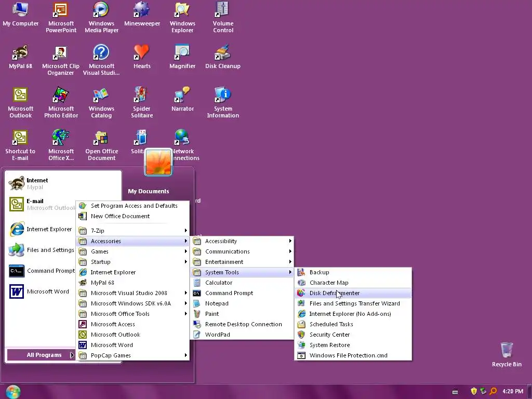532x399 pixels.
Task: Launch Microsoft Office X desktop shortcut
Action: click(61, 145)
